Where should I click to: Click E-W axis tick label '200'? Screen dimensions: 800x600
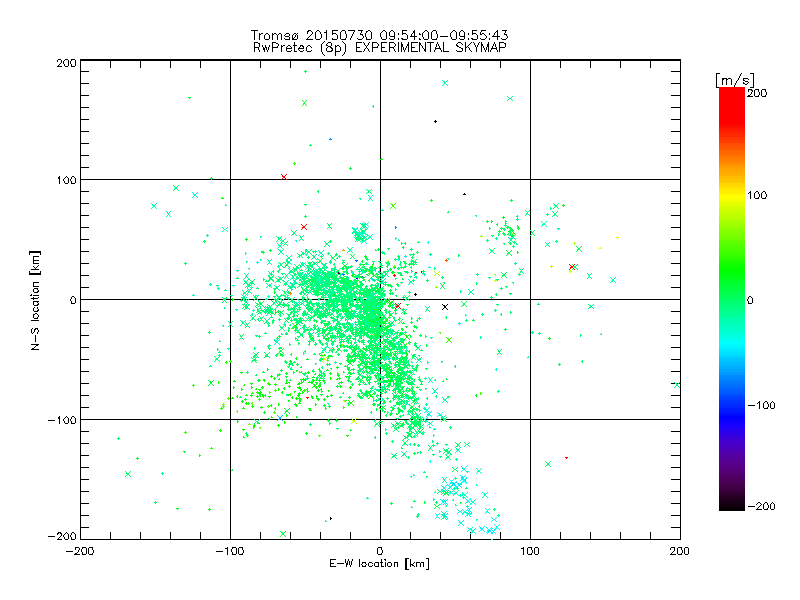680,551
